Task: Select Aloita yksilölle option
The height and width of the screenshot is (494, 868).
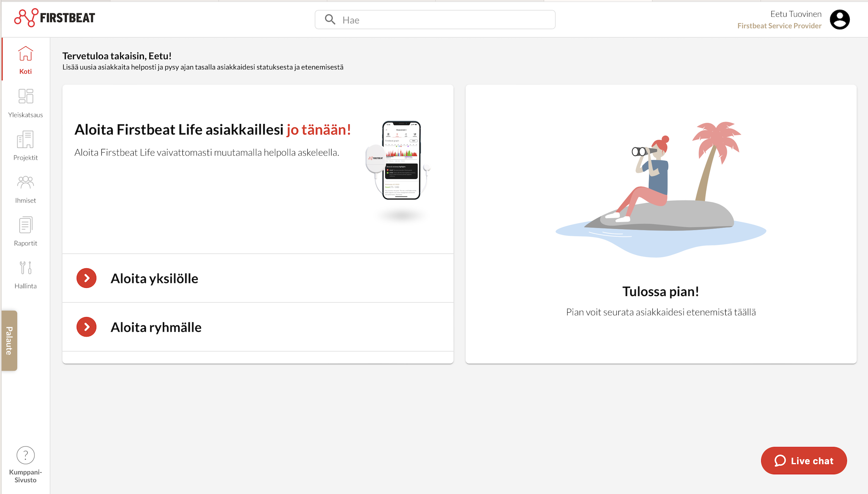Action: pyautogui.click(x=258, y=278)
